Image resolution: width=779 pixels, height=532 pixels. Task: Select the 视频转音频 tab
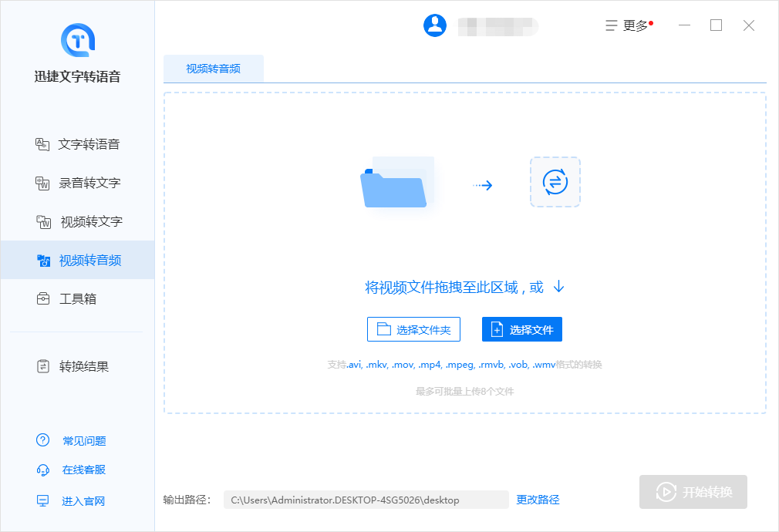click(214, 68)
